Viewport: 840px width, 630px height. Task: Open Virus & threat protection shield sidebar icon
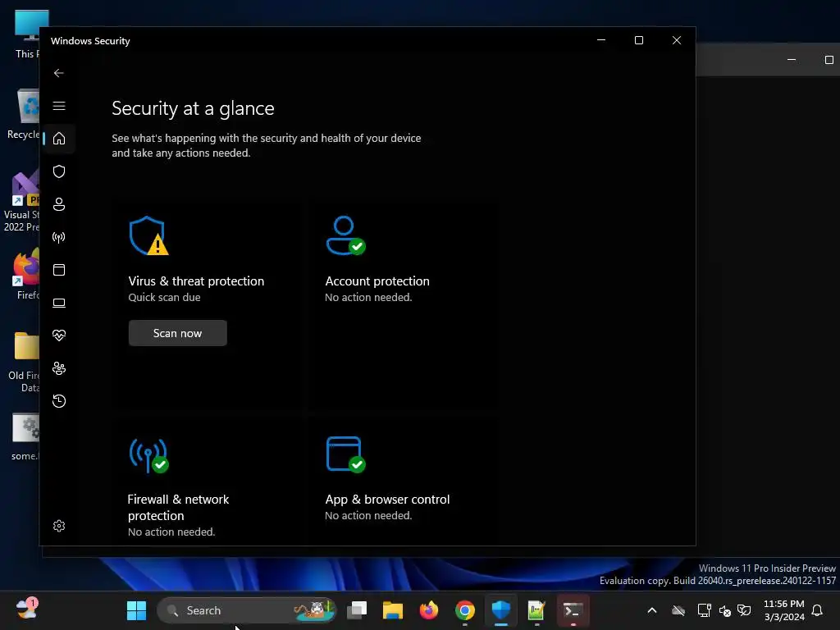tap(59, 171)
